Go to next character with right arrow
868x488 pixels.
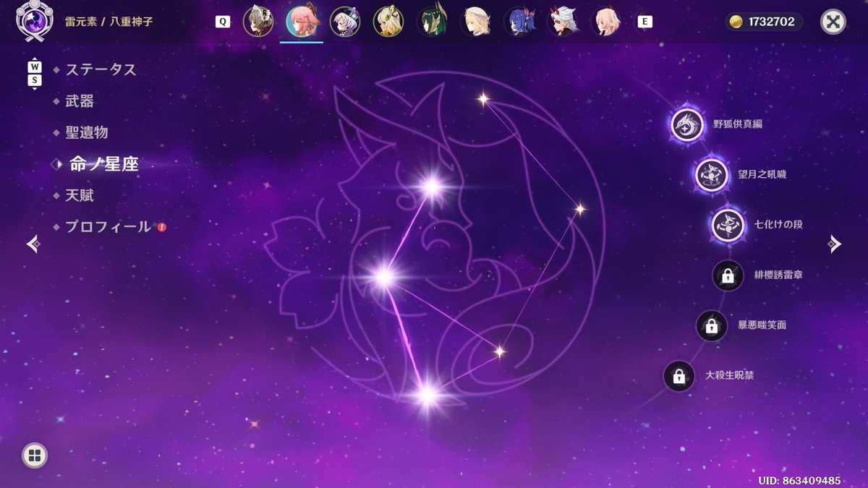(835, 244)
